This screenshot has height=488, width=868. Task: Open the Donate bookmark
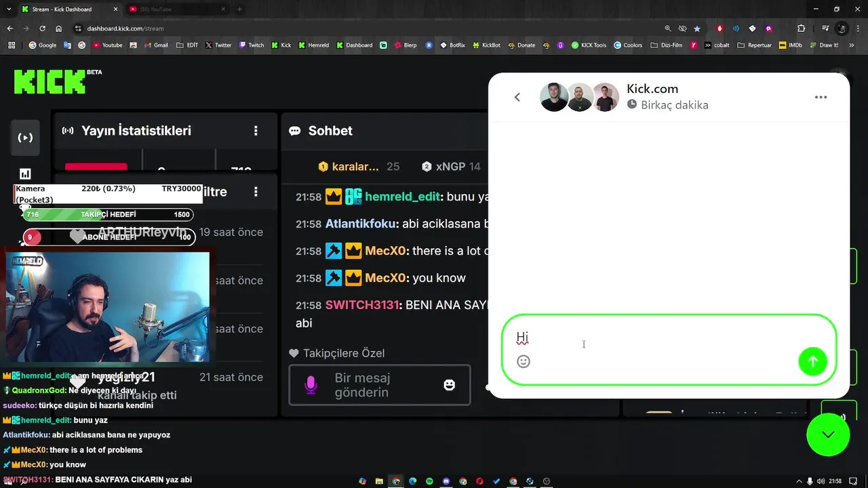pyautogui.click(x=521, y=45)
